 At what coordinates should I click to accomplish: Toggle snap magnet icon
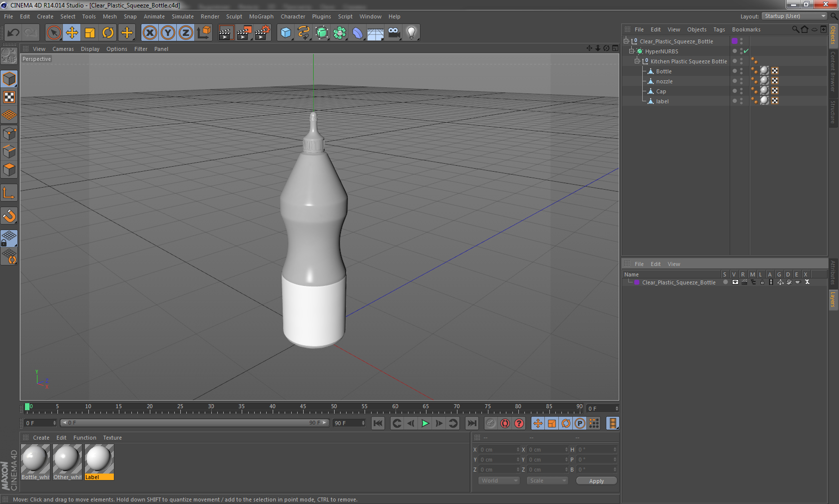(9, 216)
